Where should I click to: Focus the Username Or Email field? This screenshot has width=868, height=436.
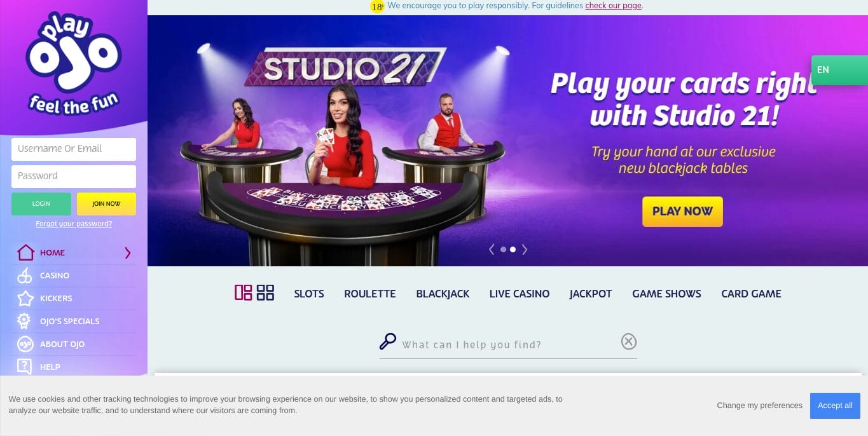(x=74, y=149)
